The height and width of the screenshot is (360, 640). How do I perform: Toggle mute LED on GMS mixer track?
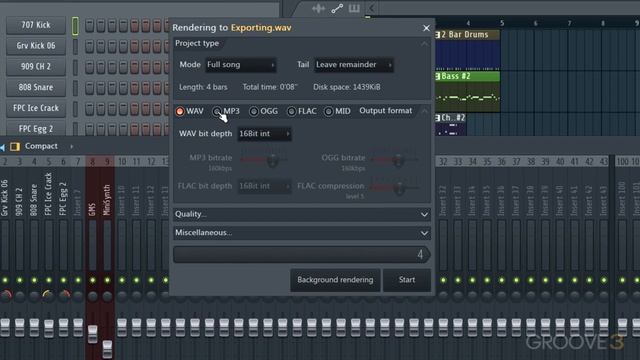[93, 280]
